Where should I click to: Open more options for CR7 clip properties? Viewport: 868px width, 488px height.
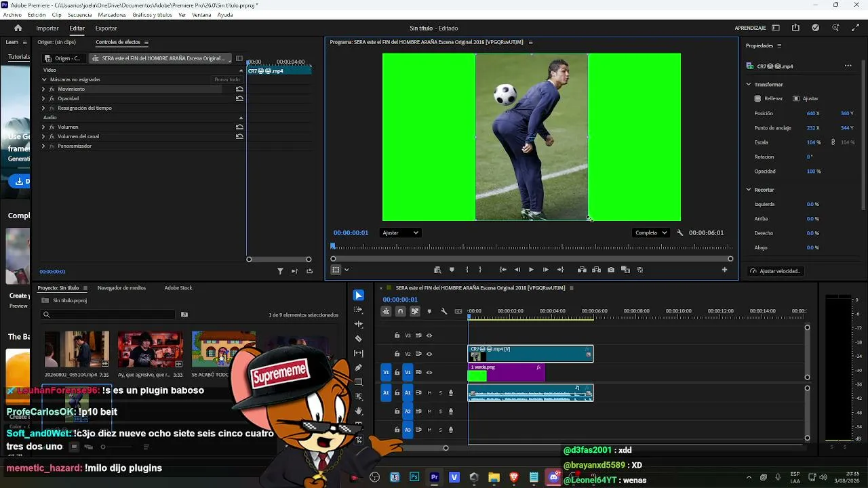(x=848, y=66)
